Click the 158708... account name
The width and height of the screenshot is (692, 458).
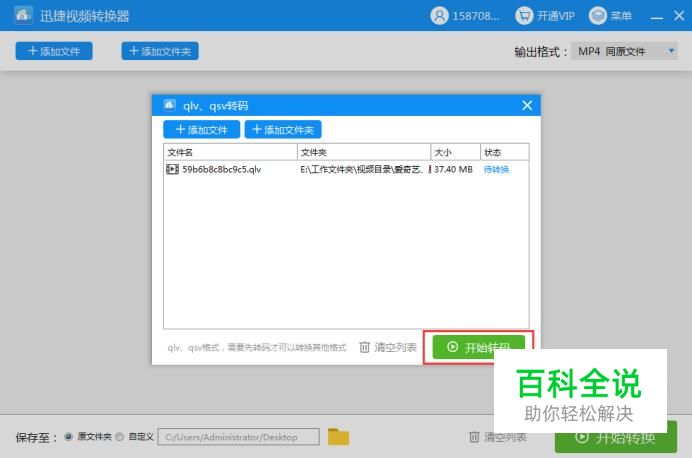476,16
